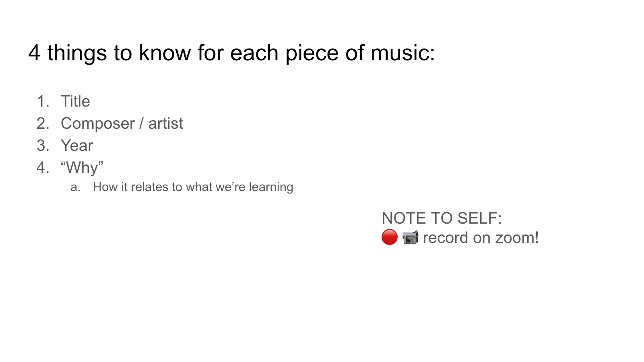The width and height of the screenshot is (644, 362).
Task: Click the sub-list letter "a."
Action: point(76,187)
